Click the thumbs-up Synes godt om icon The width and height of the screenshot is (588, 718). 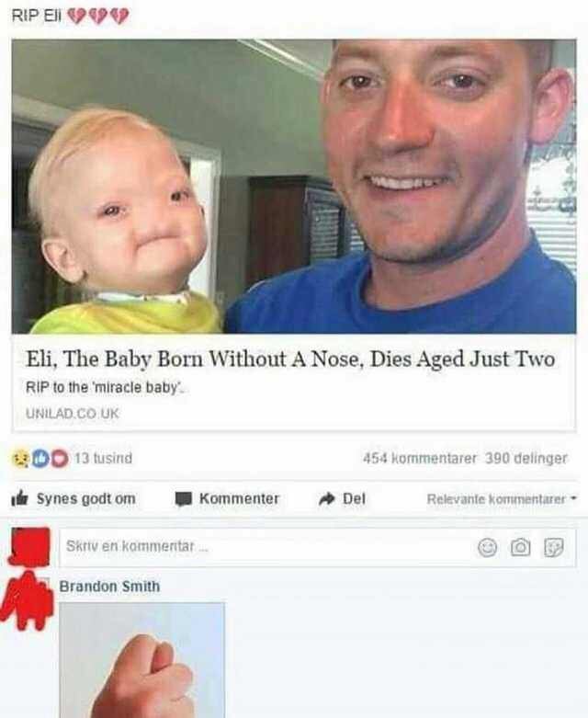click(19, 497)
